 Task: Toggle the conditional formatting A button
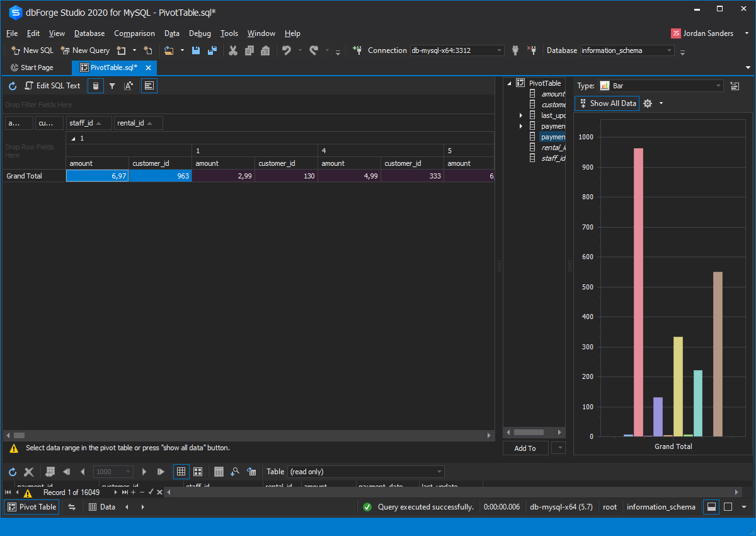pos(129,86)
